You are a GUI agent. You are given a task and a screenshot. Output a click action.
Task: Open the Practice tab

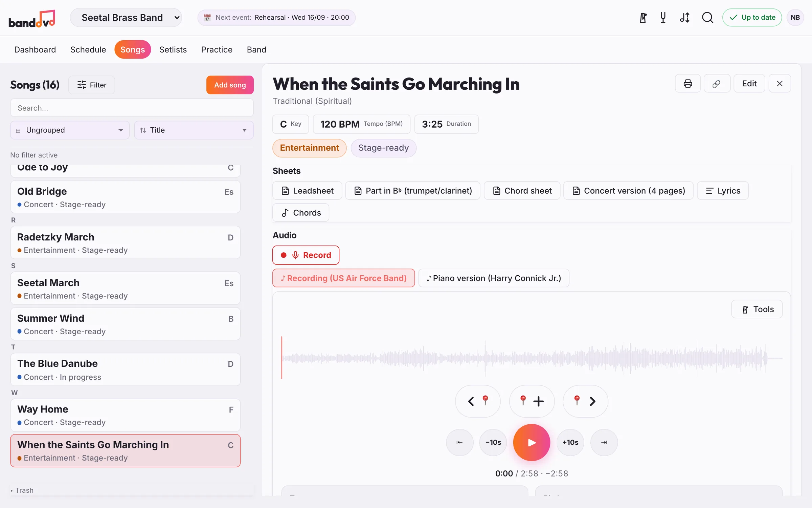tap(217, 49)
